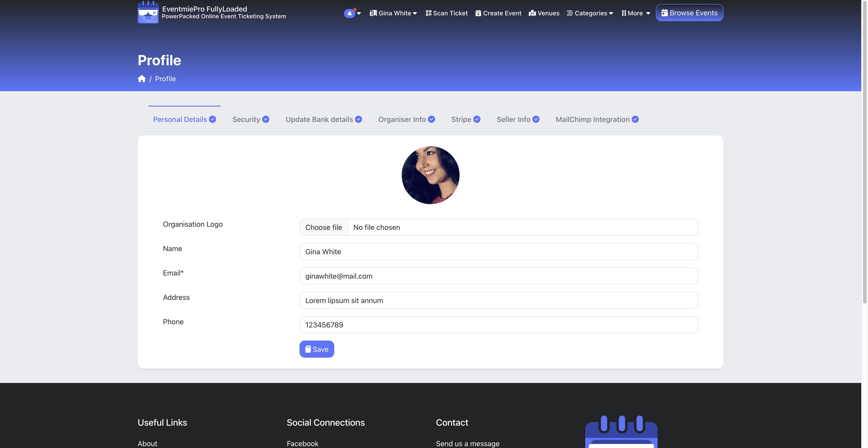Click the home breadcrumb icon
Screen dimensions: 868x448
point(142,79)
